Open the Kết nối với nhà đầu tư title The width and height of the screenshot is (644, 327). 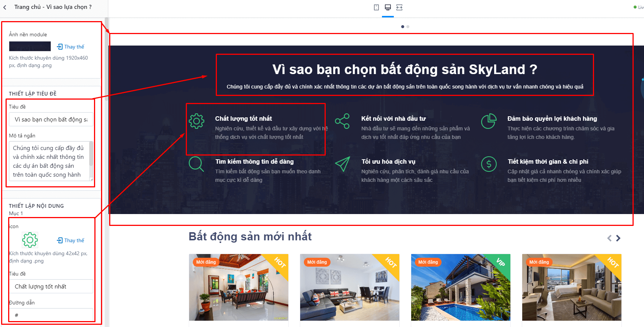(x=393, y=119)
